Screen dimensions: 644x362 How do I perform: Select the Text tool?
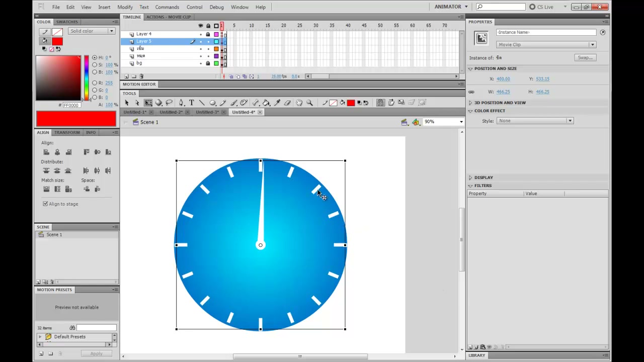(192, 103)
